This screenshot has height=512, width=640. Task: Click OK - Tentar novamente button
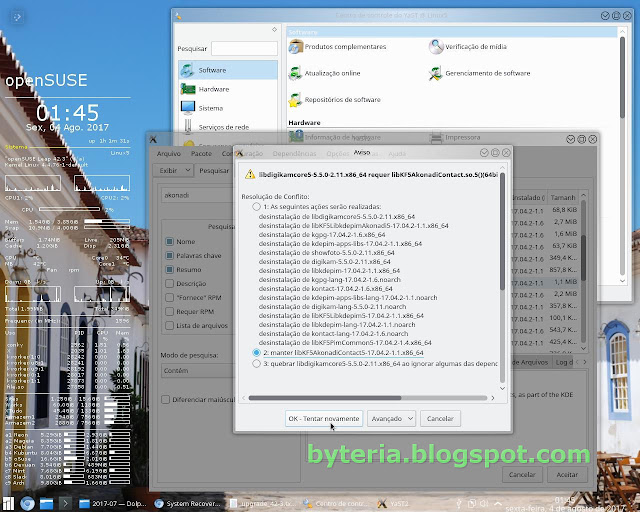click(x=324, y=419)
